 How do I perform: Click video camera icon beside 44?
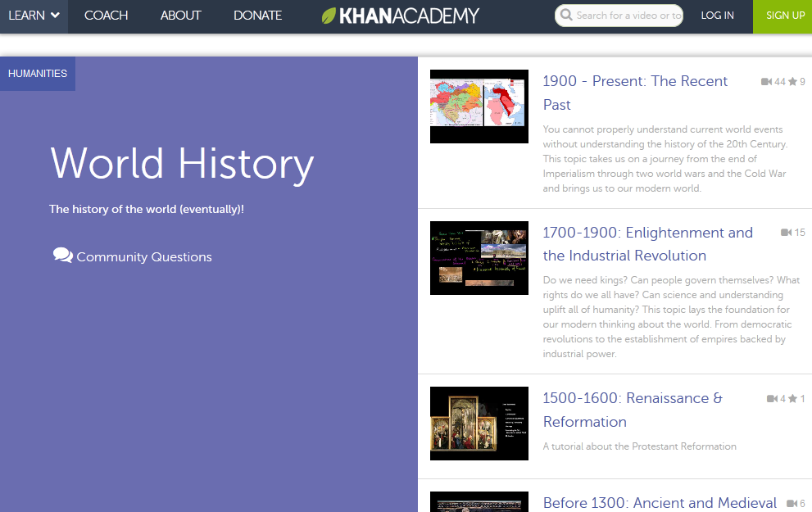[x=766, y=82]
